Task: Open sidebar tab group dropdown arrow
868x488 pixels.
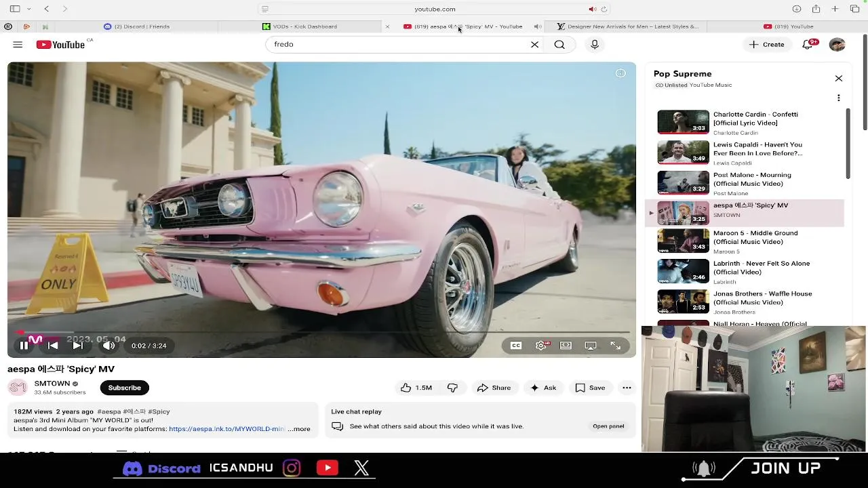Action: tap(28, 9)
